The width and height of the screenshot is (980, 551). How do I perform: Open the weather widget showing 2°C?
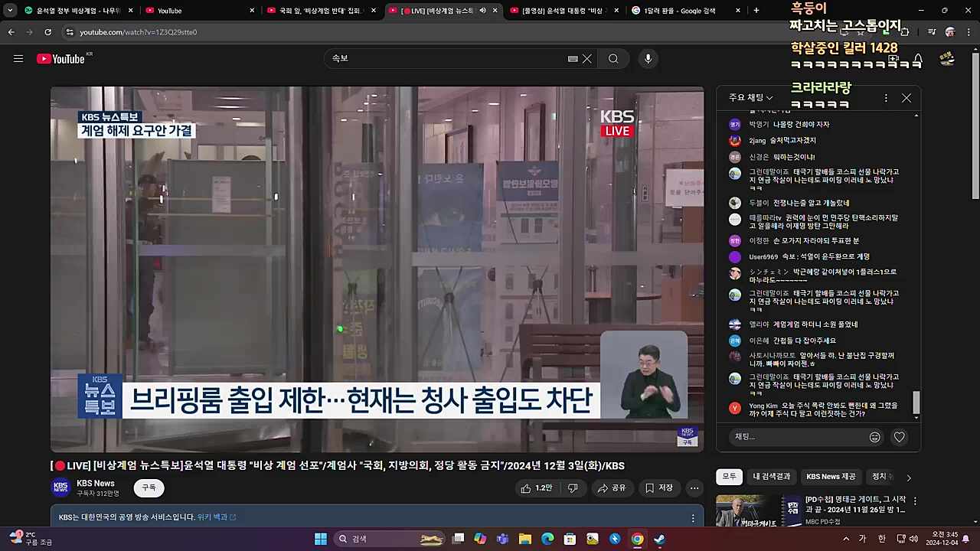pos(31,539)
